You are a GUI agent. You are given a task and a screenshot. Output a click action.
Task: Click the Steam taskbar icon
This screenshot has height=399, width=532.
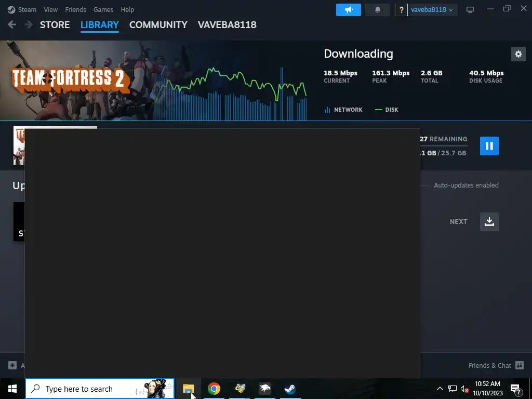(x=290, y=389)
